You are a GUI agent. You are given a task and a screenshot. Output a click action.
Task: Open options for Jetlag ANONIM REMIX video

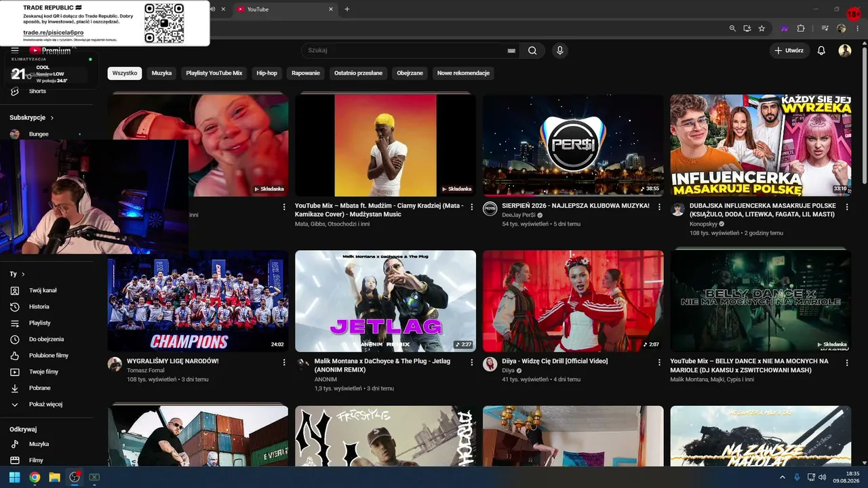472,363
